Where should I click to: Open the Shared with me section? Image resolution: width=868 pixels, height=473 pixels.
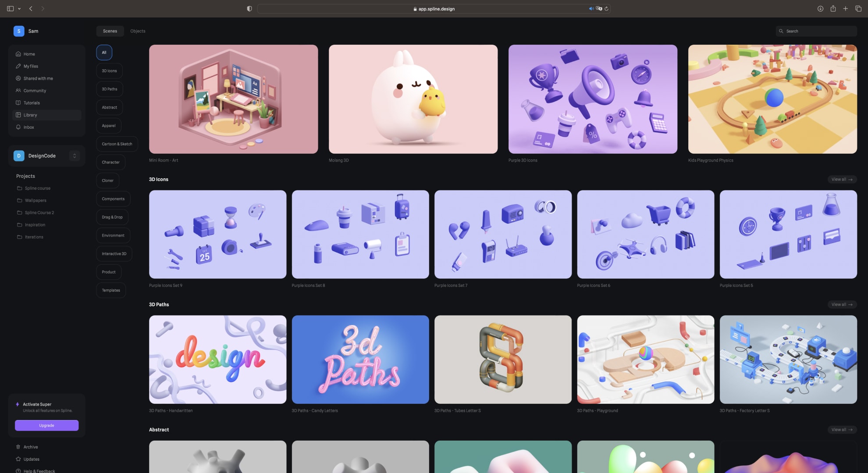pos(39,78)
